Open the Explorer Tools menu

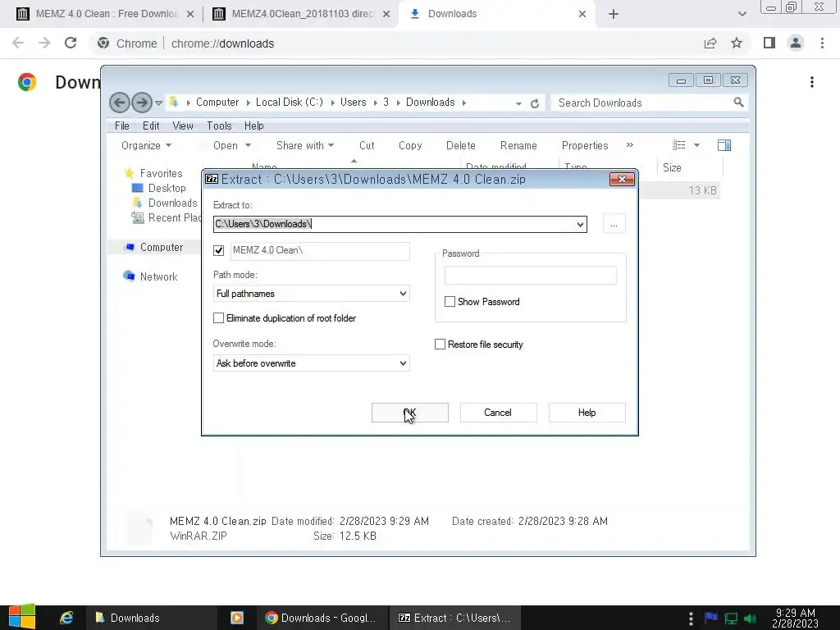point(219,126)
